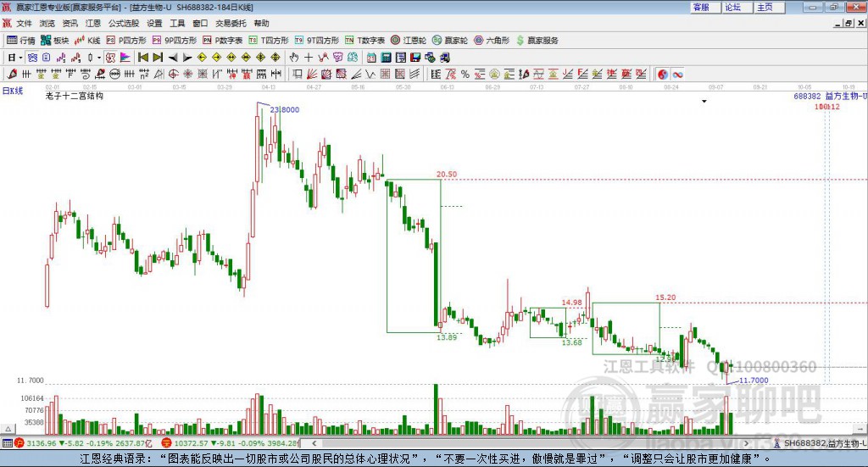
Task: Open the 行情 market quotes view
Action: pyautogui.click(x=20, y=41)
